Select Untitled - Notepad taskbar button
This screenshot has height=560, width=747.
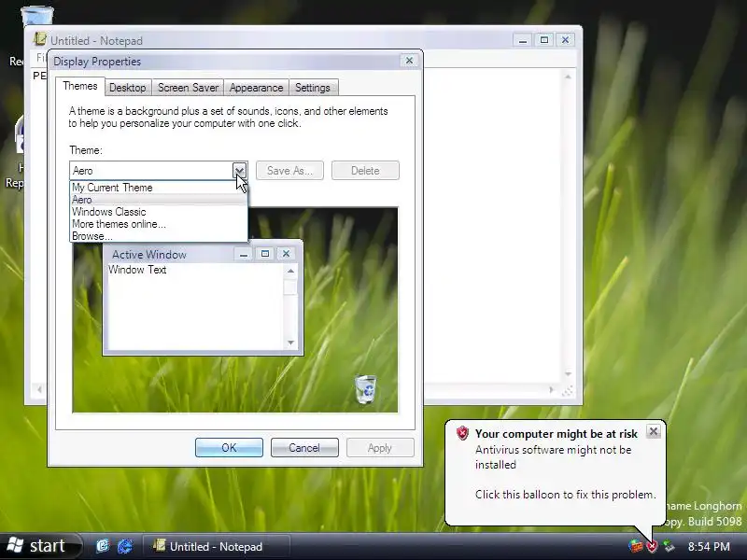(217, 546)
